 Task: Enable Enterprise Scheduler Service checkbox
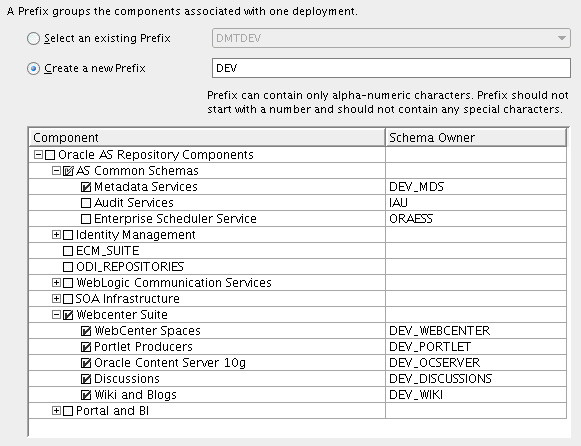(86, 219)
